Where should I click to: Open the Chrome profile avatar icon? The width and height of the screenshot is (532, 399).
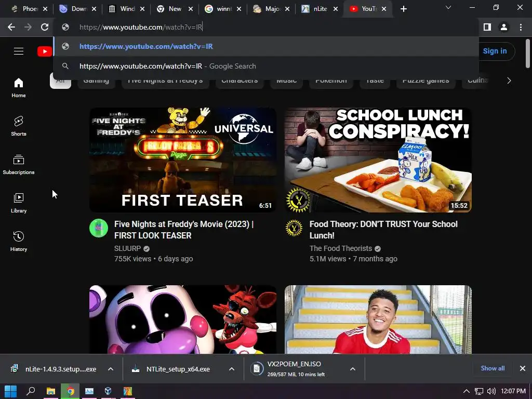click(504, 27)
